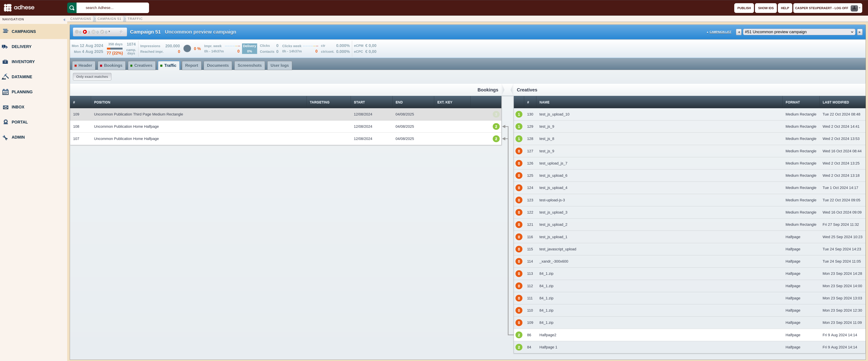Open the Campaign List link
Viewport: 868px width, 361px height.
point(720,32)
